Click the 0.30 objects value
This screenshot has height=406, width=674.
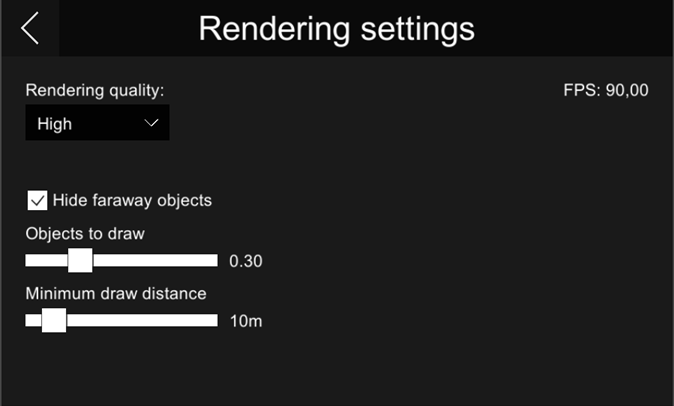245,261
